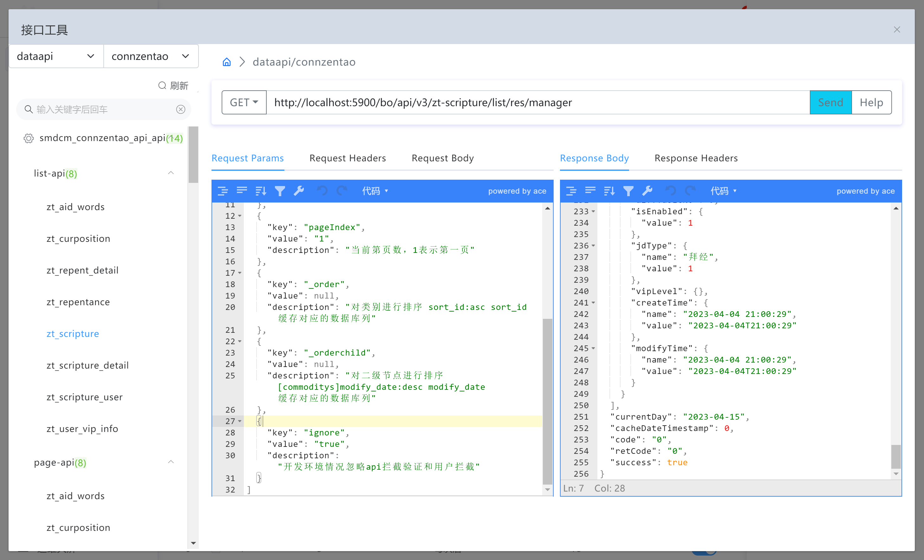Click the "ignore" key value on line 28
The image size is (924, 560).
[324, 433]
